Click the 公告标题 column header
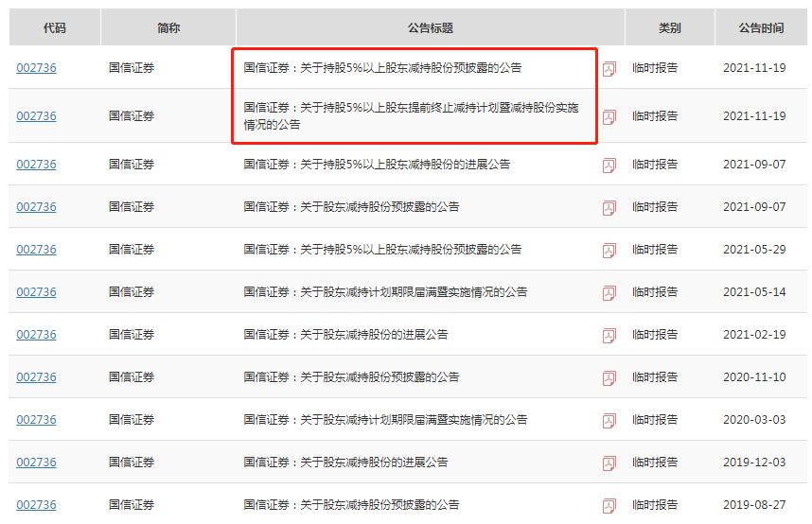The image size is (812, 524). tap(431, 27)
